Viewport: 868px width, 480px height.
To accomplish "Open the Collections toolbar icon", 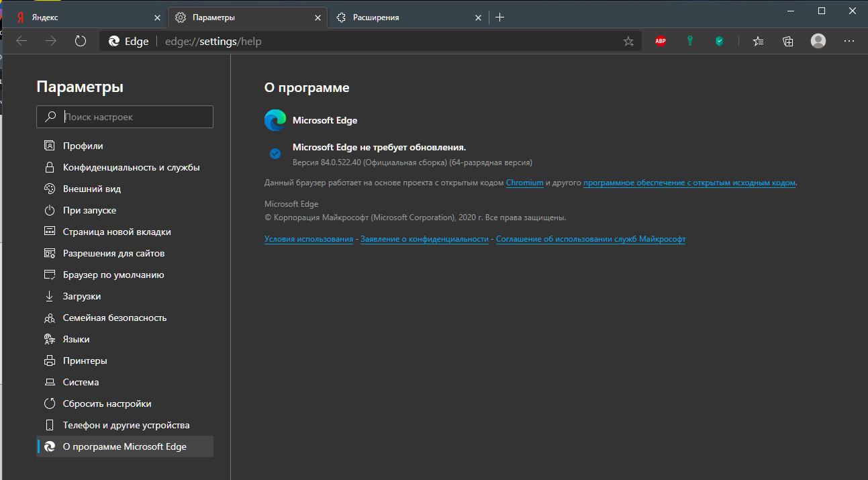I will coord(788,41).
